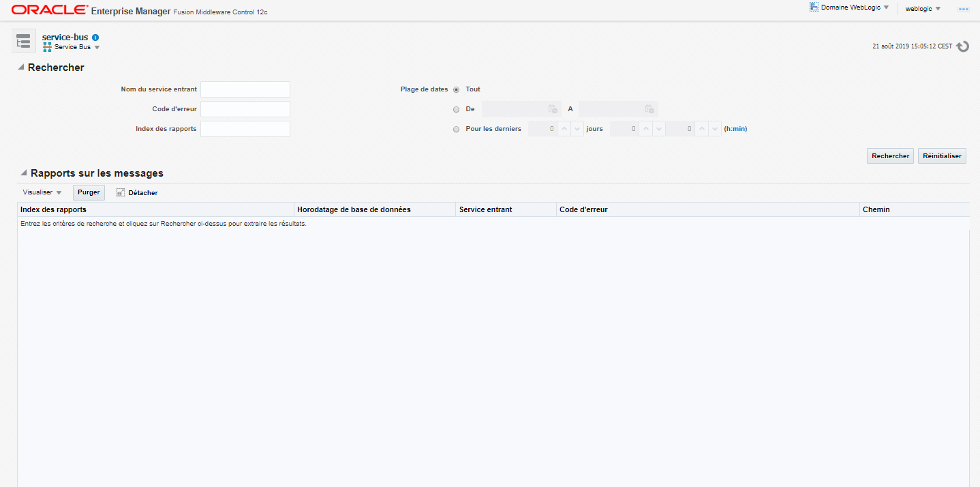Open the target navigation tree icon
This screenshot has width=980, height=487.
coord(24,41)
